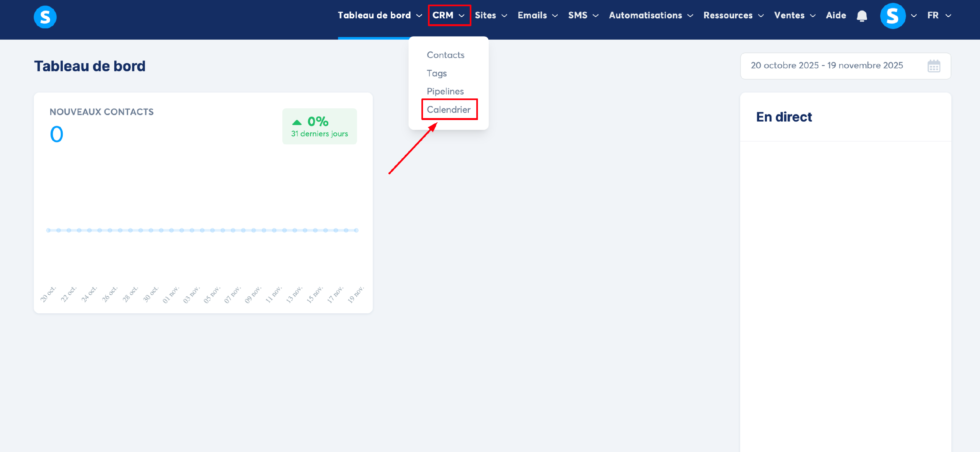Collapse the CRM dropdown menu

[x=448, y=16]
